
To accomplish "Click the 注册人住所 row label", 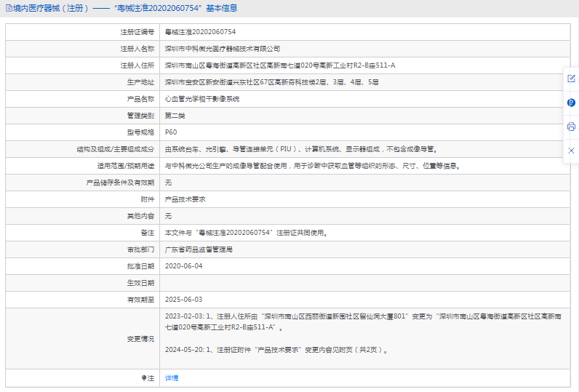I will 137,65.
